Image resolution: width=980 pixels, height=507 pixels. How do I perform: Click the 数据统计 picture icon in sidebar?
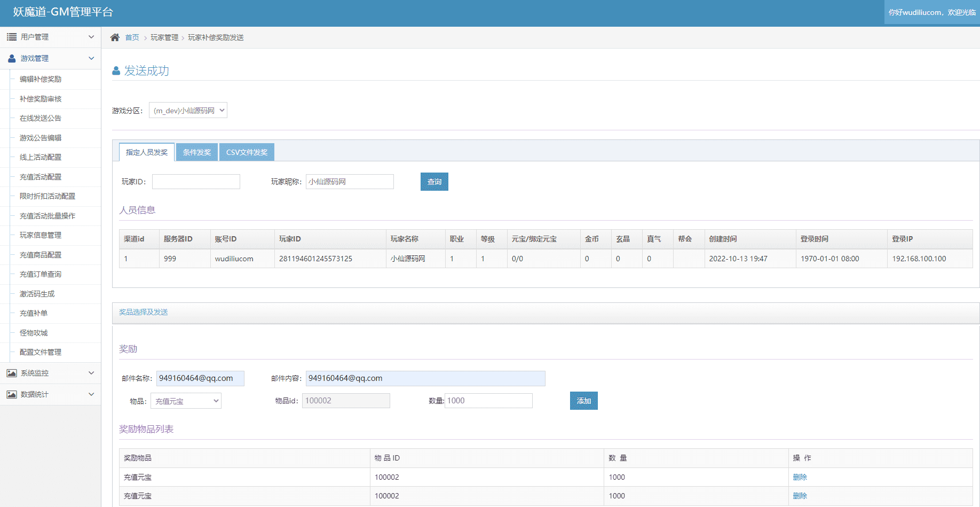(x=11, y=394)
